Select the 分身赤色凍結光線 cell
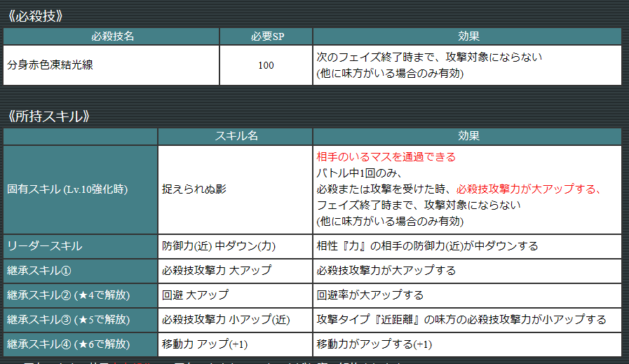The image size is (629, 364). tap(111, 65)
